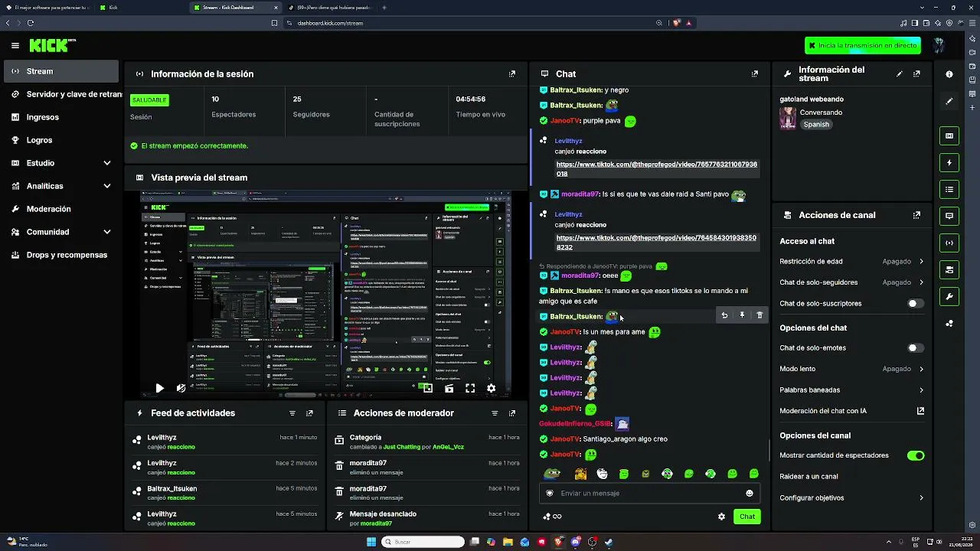Click Inicia la transmisión en directo button
Image resolution: width=980 pixels, height=551 pixels.
tap(863, 46)
